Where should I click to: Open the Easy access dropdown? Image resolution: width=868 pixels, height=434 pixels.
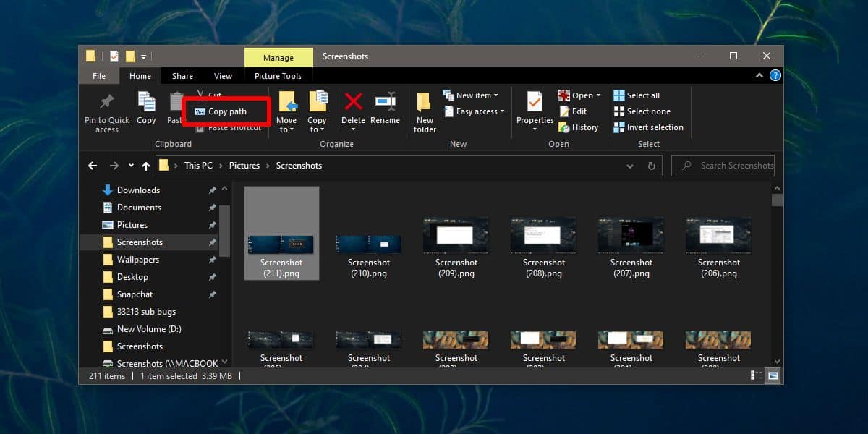pyautogui.click(x=473, y=111)
